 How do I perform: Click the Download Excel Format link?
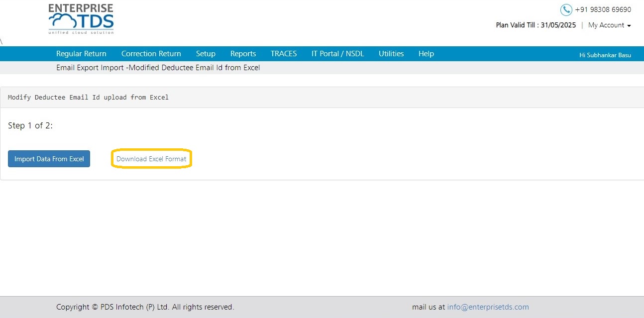(x=151, y=159)
